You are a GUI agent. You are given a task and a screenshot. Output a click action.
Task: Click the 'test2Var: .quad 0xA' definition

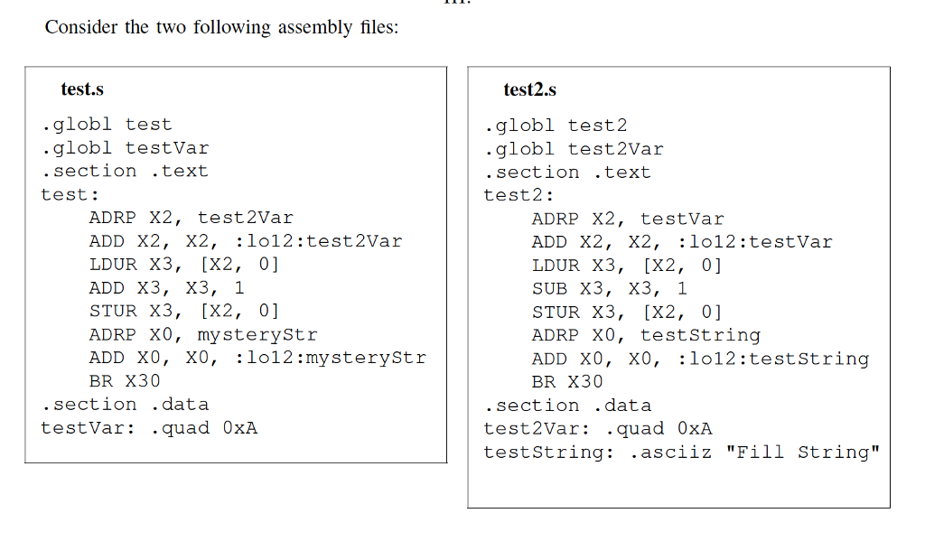pos(598,428)
